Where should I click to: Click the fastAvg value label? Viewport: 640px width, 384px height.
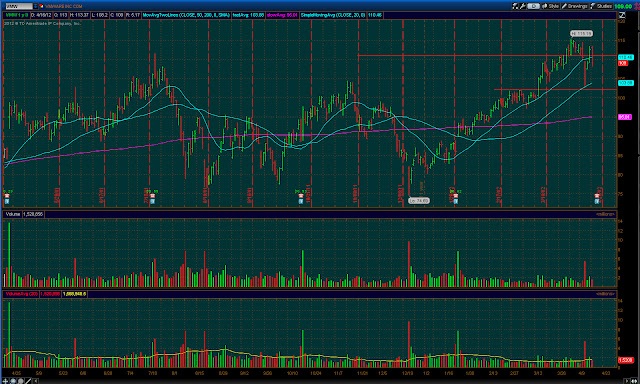click(x=248, y=15)
